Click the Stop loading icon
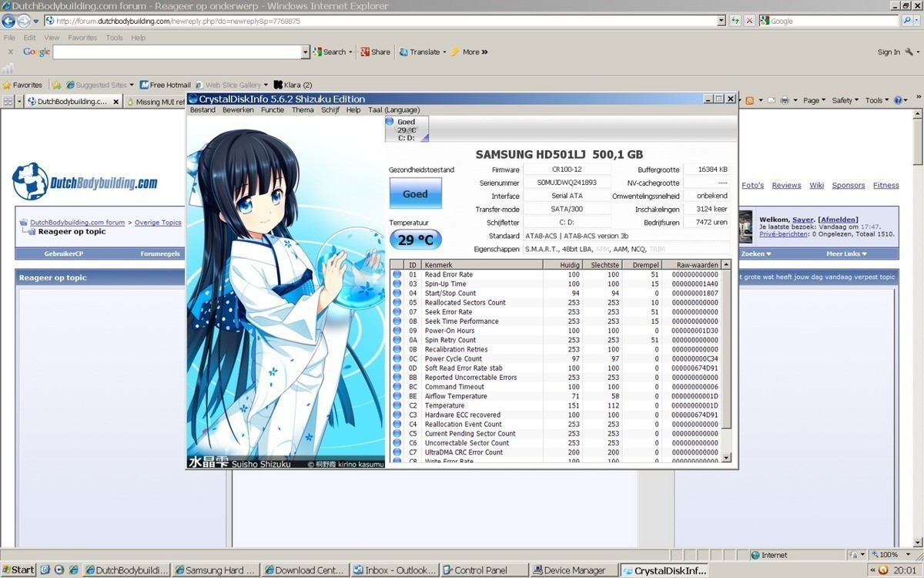Screen dimensions: 924x578 (749, 21)
